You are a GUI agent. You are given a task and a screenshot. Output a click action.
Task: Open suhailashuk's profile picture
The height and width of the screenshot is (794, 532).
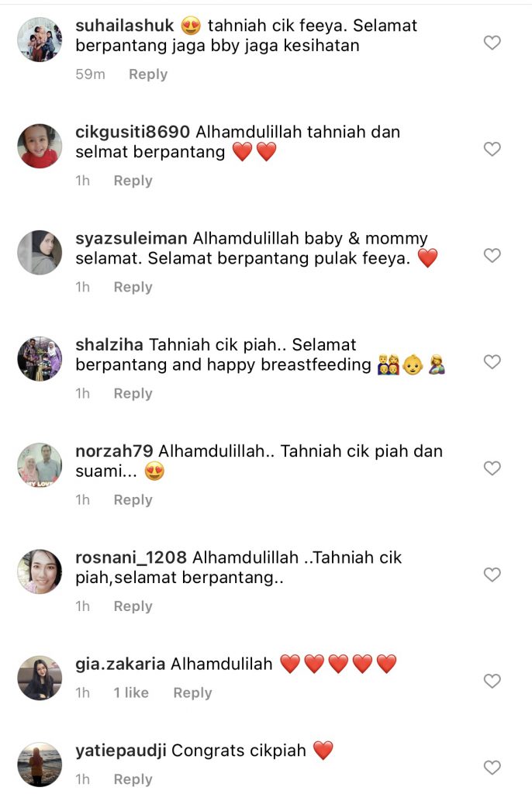pyautogui.click(x=40, y=40)
